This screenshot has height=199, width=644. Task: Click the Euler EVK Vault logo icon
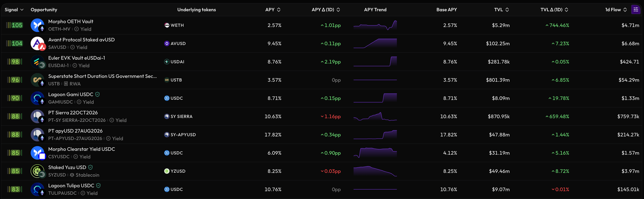37,62
